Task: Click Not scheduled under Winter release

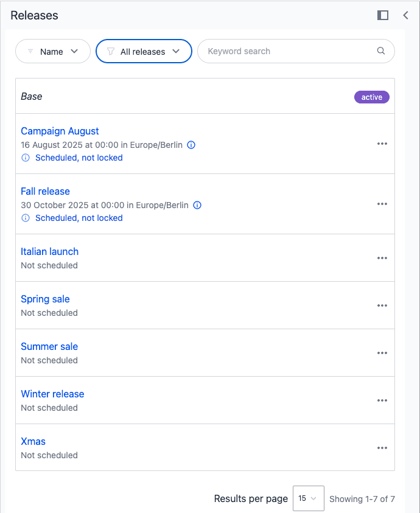Action: [49, 408]
